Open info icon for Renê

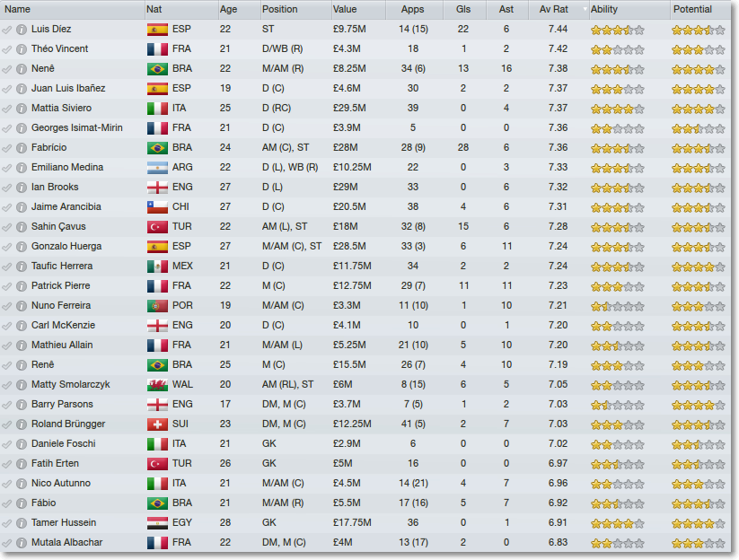(22, 365)
